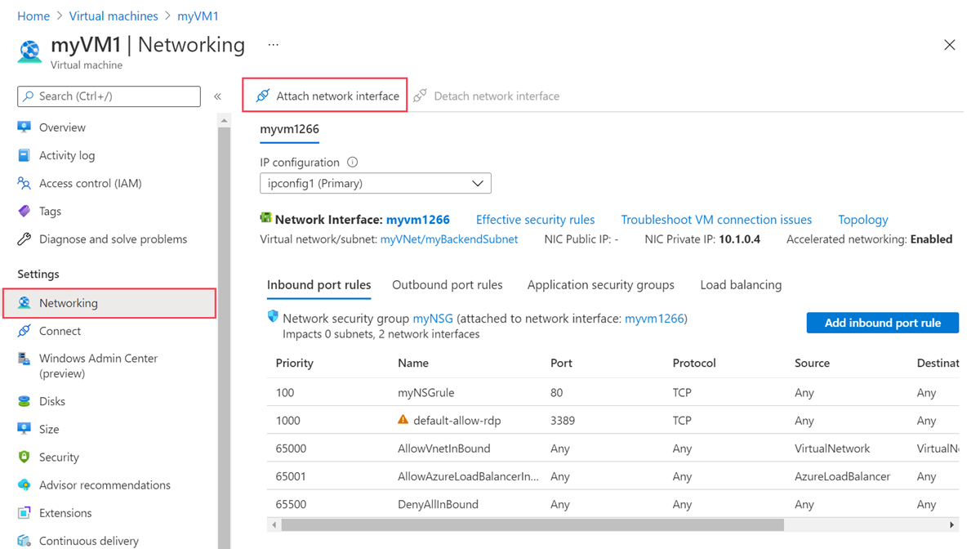Viewport: 980px width, 549px height.
Task: Click the horizontal scrollbar of rules table
Action: coord(532,525)
